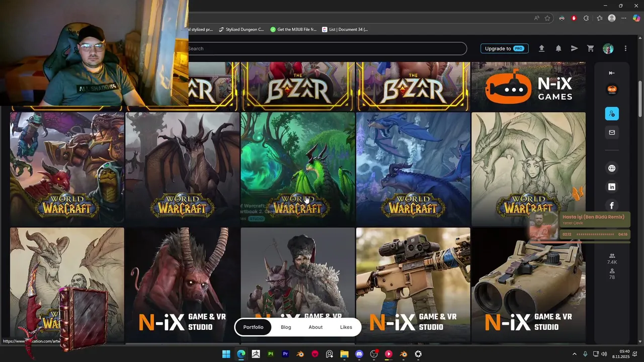Open the green portal dragon Warcraft artwork
Viewport: 644px width, 362px height.
pos(298,169)
